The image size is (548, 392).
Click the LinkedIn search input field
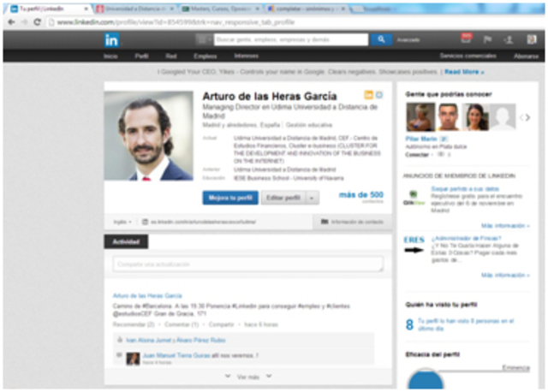[291, 39]
